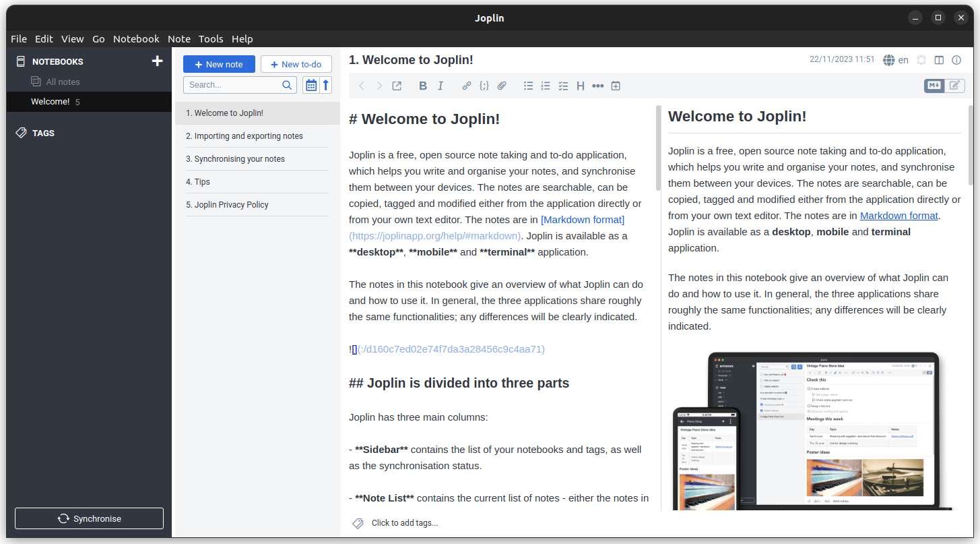Insert date and time
The image size is (980, 544).
pyautogui.click(x=616, y=86)
